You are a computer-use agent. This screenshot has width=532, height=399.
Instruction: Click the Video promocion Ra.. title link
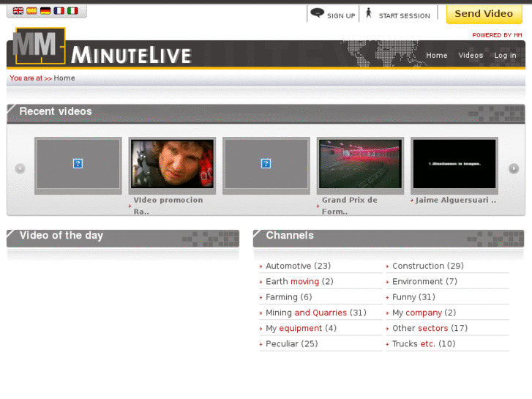[168, 206]
